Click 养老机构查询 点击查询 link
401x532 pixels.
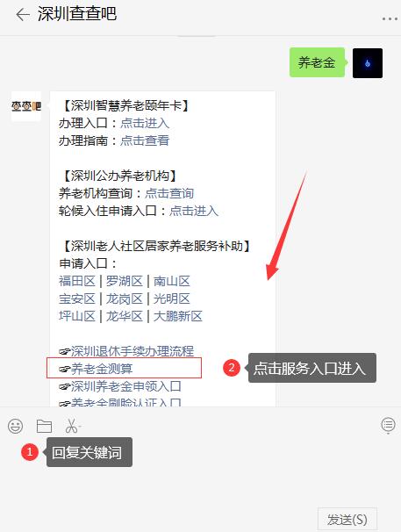[x=169, y=193]
